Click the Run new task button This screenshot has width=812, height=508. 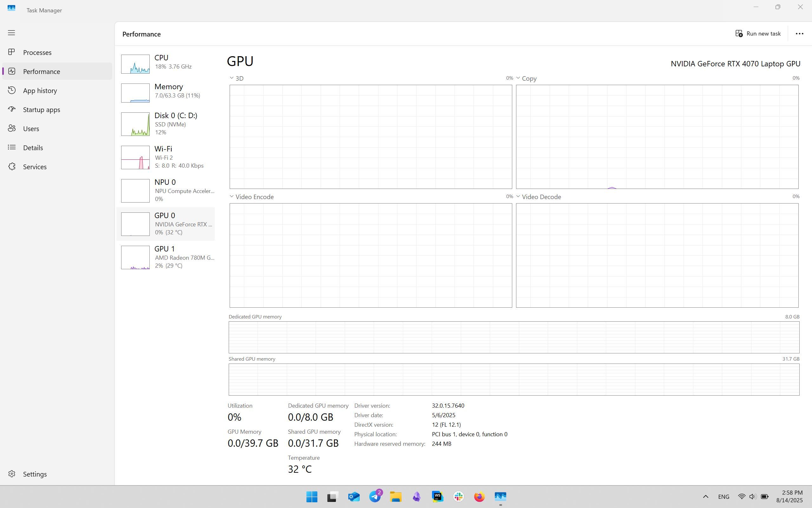758,34
